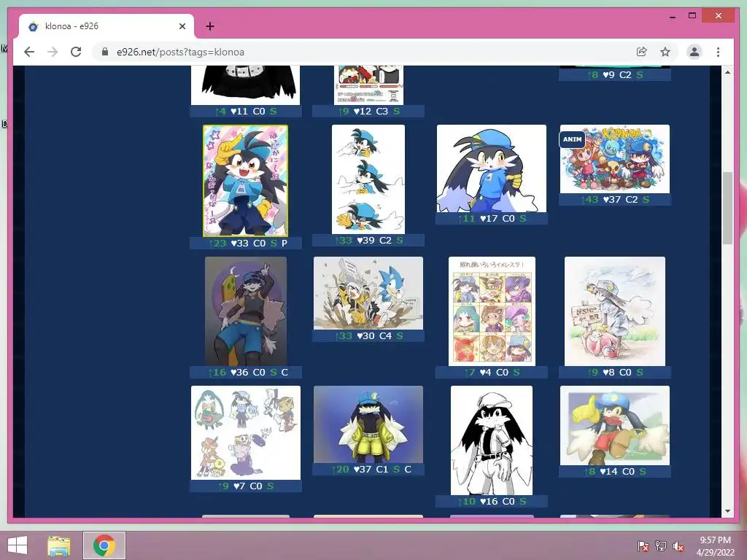Screen dimensions: 747x560
Task: Open the dark-toned Klonoa with blue shorts thumbnail
Action: pyautogui.click(x=245, y=311)
